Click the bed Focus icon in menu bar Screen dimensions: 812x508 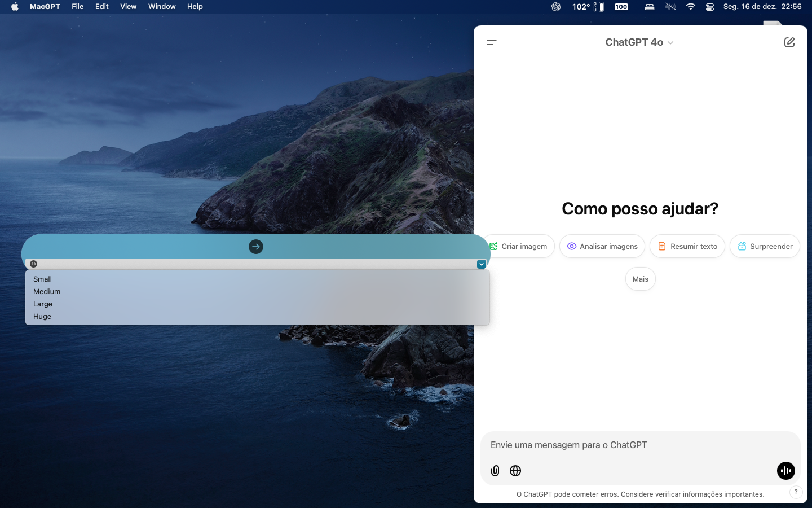click(650, 7)
